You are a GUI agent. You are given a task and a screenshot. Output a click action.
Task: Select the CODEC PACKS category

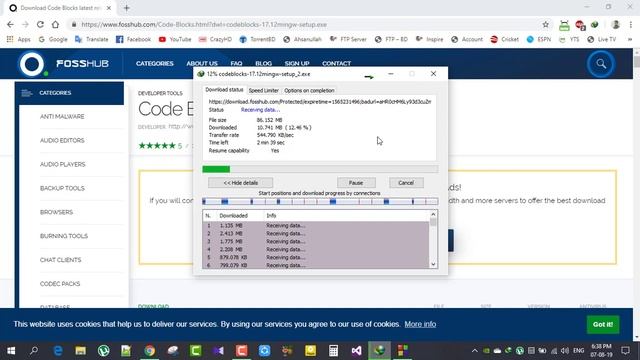coord(60,284)
